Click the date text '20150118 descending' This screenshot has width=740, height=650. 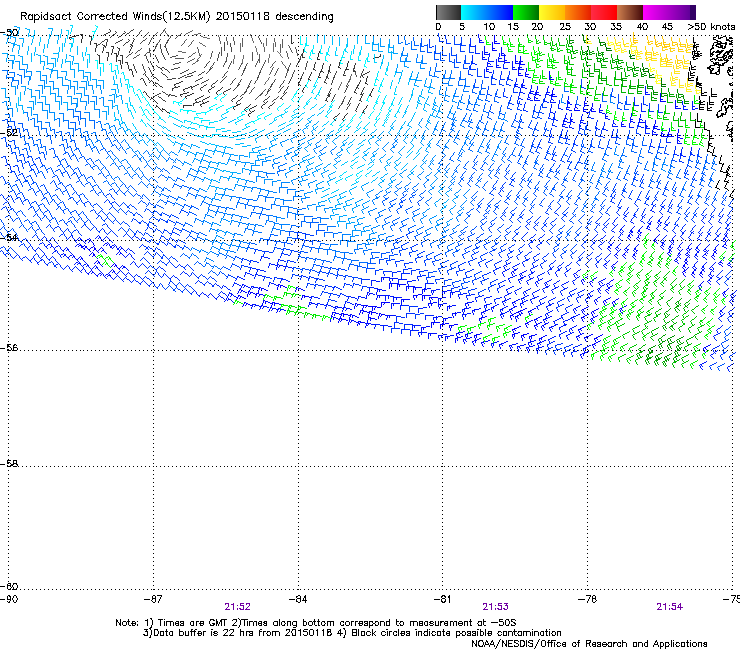pyautogui.click(x=275, y=17)
